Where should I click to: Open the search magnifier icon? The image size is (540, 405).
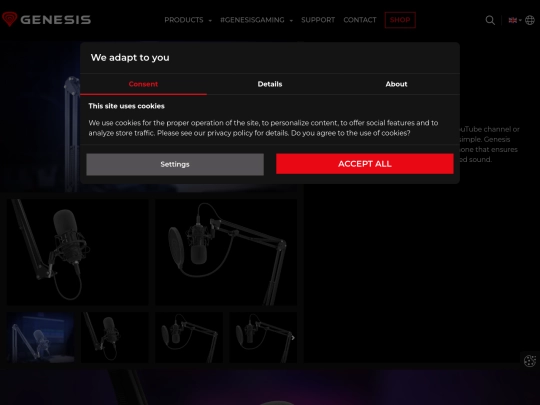[490, 20]
